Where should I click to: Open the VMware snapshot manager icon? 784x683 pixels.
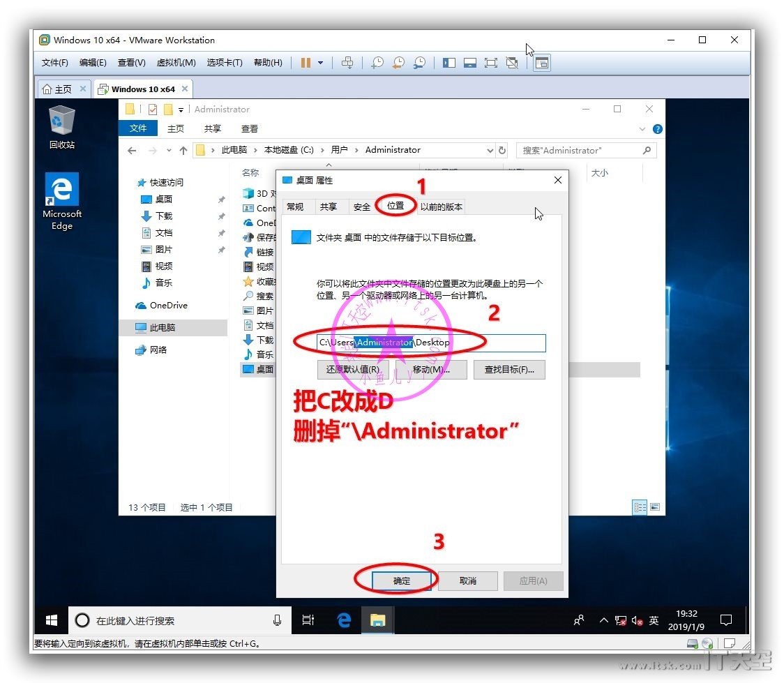pyautogui.click(x=419, y=63)
